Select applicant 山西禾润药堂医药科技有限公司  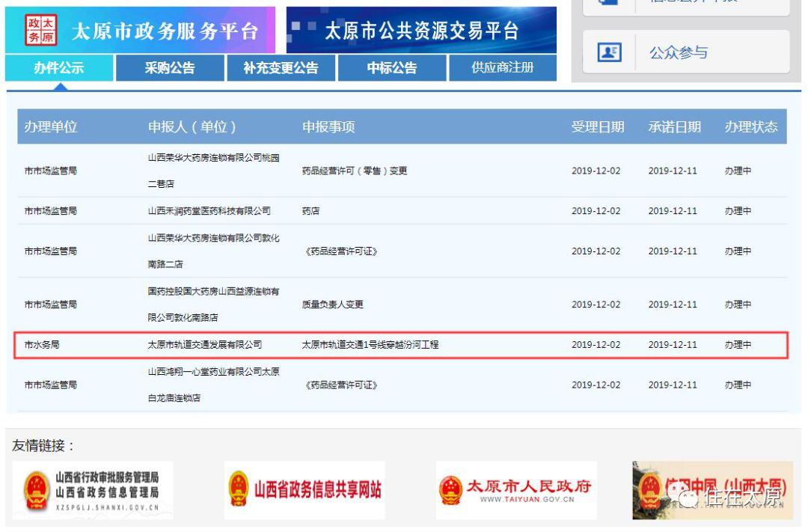tap(209, 211)
